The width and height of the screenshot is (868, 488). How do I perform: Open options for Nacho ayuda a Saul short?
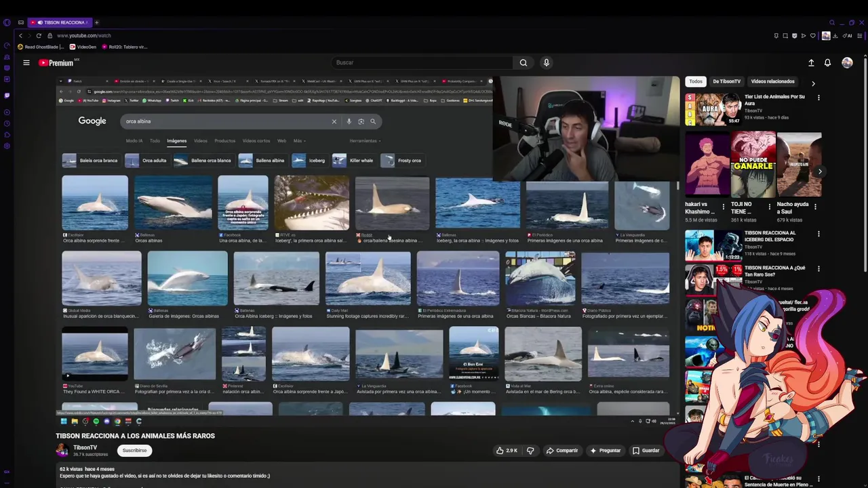(x=815, y=206)
